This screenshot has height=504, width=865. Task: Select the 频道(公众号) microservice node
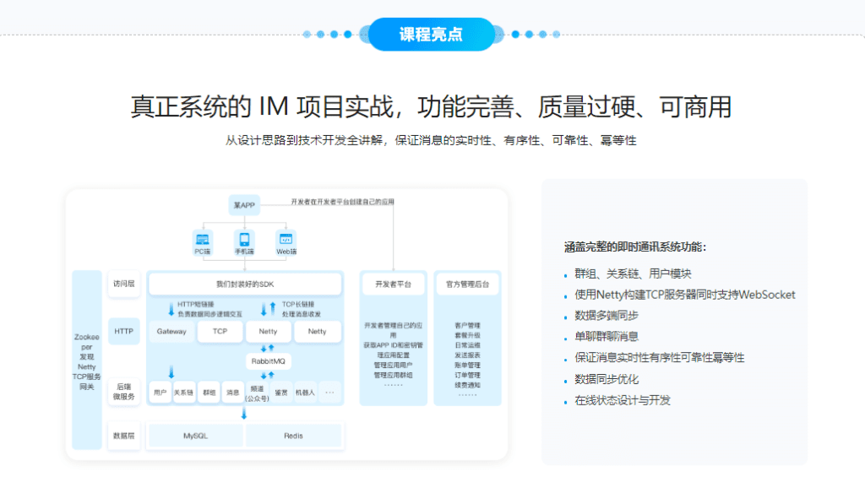click(x=258, y=393)
